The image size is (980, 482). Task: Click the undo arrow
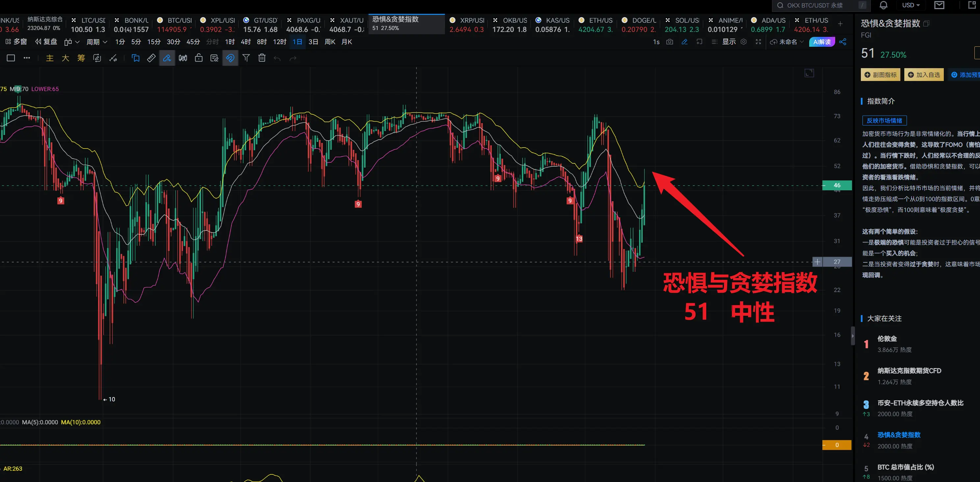[277, 58]
